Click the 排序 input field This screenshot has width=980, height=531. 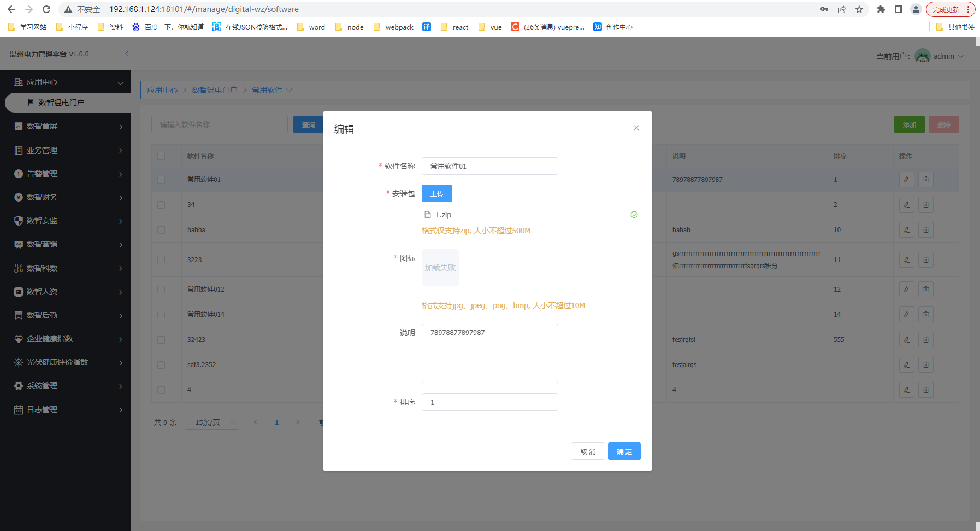(x=490, y=402)
